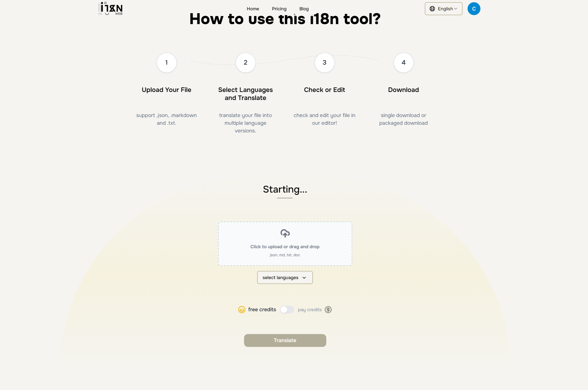Click the chevron in select languages

click(304, 277)
